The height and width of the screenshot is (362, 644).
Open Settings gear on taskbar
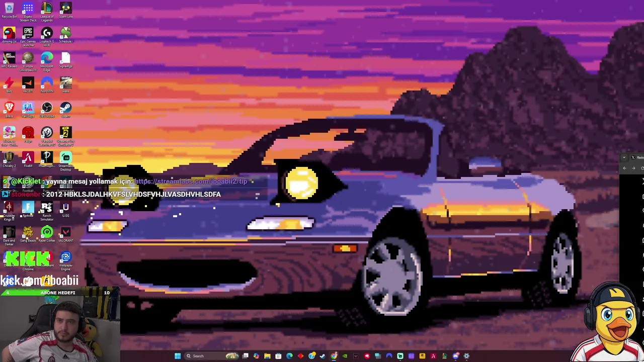click(x=466, y=356)
